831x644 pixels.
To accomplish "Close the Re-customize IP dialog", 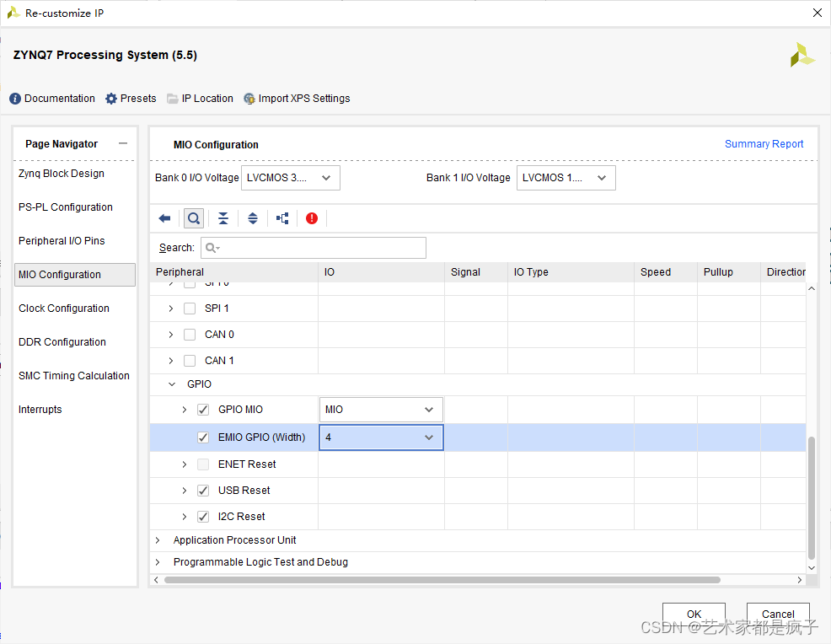I will 818,13.
